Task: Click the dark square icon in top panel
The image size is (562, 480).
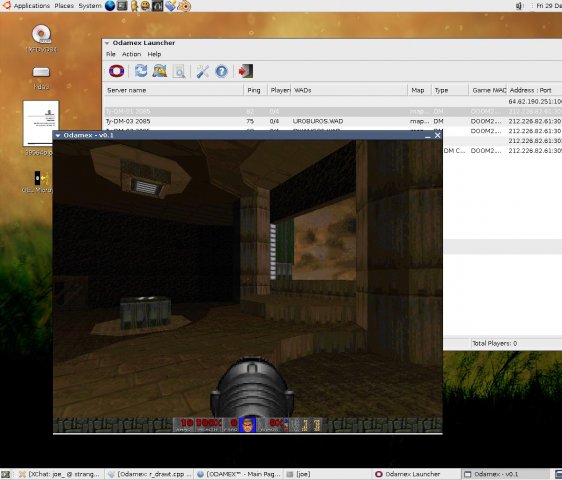Action: [x=157, y=6]
